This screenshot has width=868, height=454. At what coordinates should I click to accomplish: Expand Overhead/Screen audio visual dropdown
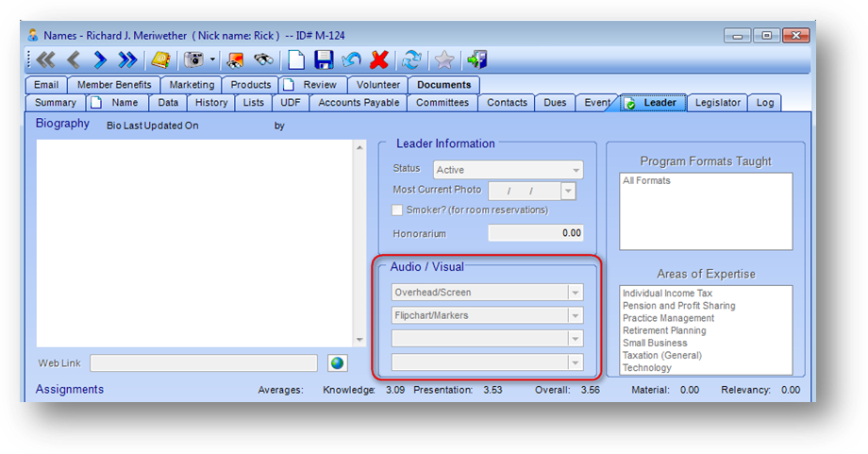click(x=576, y=293)
